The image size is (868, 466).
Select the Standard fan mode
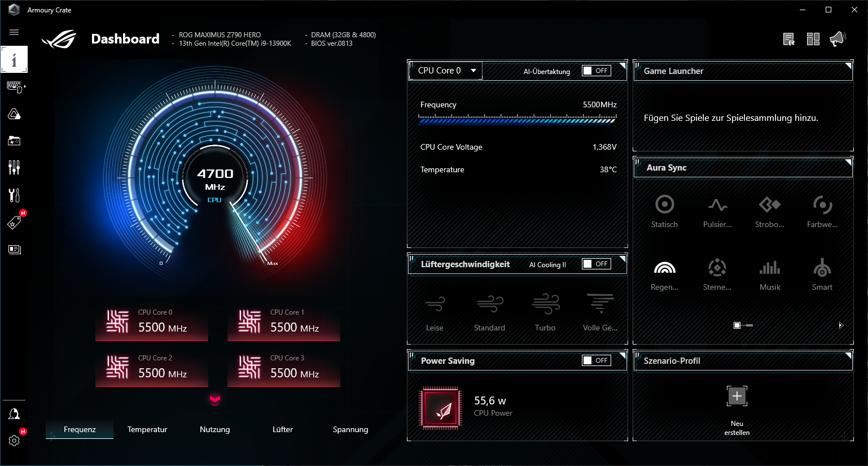tap(489, 312)
